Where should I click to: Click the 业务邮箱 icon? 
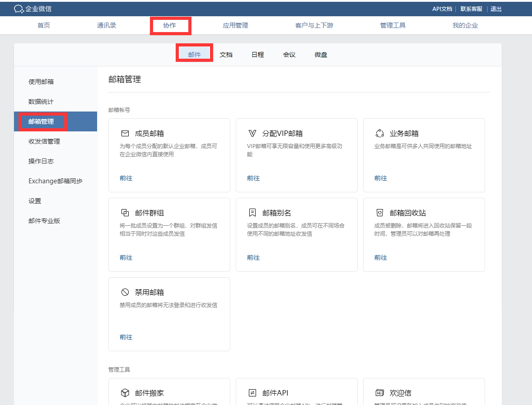click(380, 133)
